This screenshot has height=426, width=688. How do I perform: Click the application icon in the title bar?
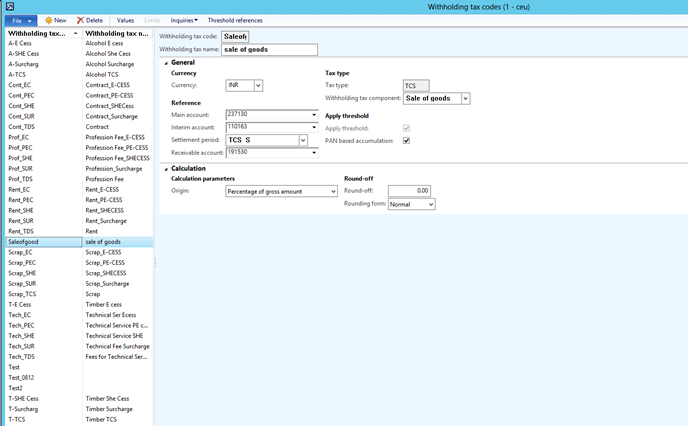10,7
